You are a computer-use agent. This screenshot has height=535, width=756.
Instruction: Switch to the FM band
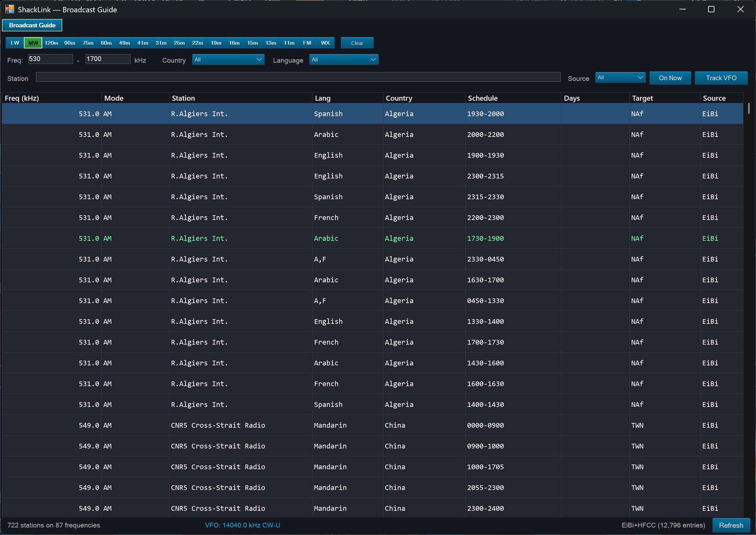tap(307, 43)
